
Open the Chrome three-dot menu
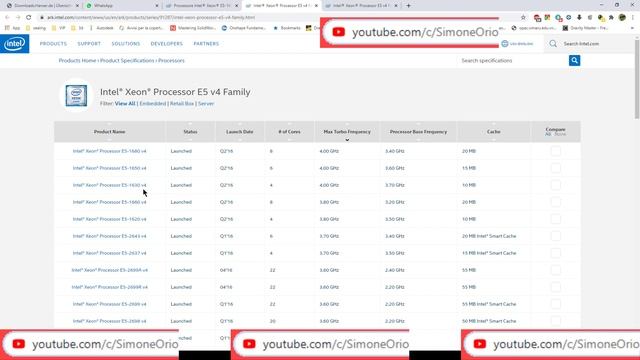coord(633,18)
